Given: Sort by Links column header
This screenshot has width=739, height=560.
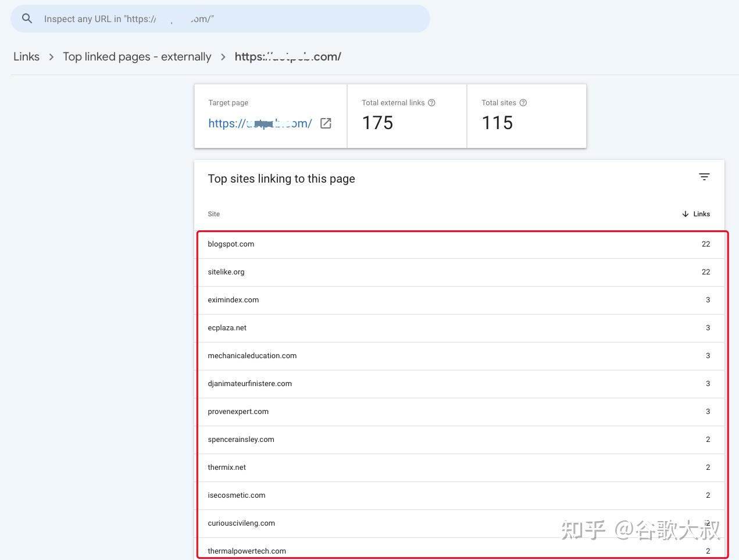Looking at the screenshot, I should [x=696, y=214].
